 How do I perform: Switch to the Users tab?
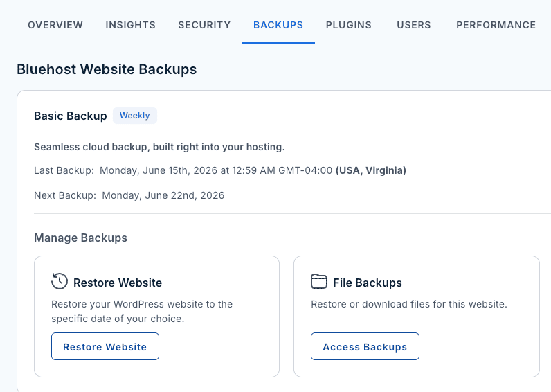tap(414, 25)
